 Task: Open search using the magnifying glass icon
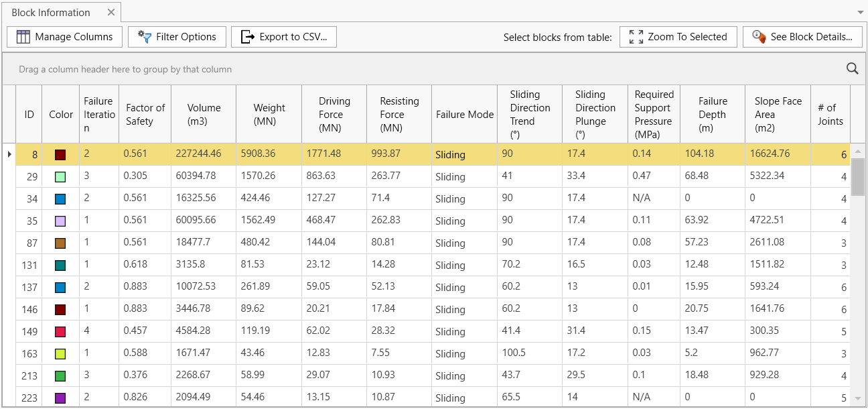click(851, 68)
